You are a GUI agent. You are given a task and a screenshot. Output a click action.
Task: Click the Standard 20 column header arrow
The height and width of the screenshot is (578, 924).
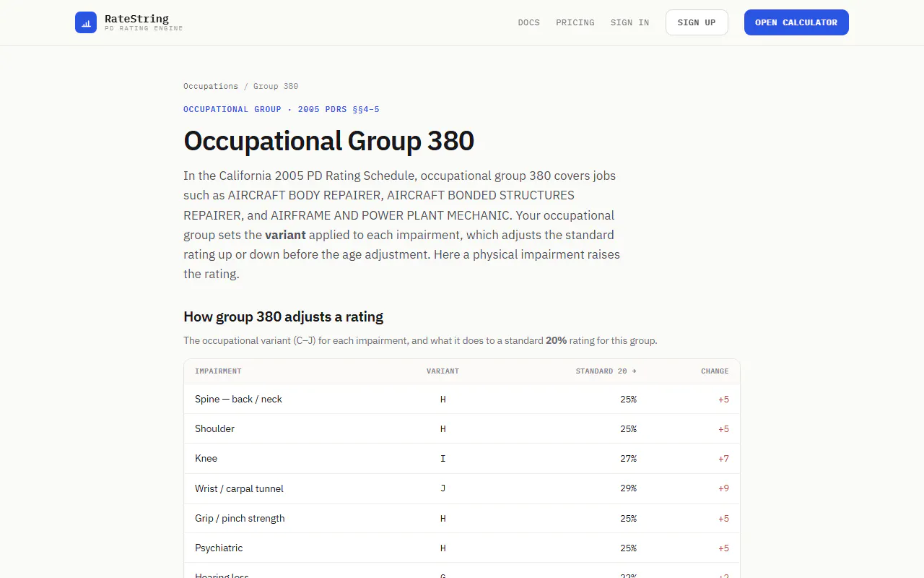point(634,371)
